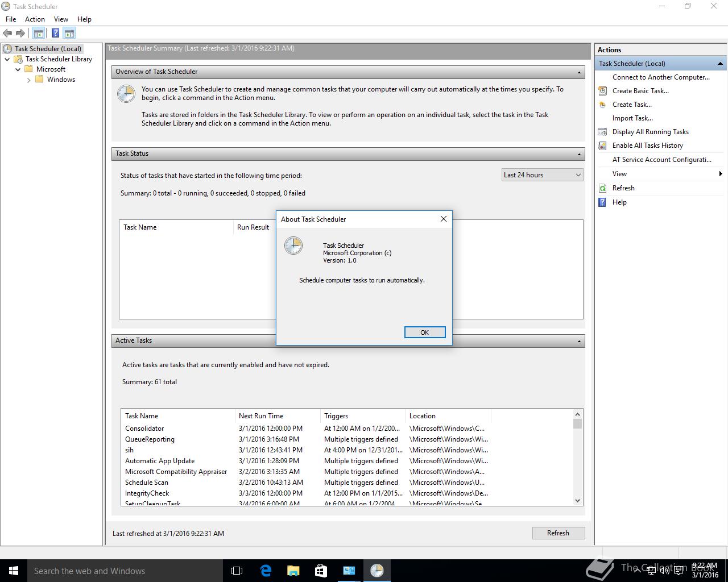Click the Task Name header in Task Status
This screenshot has width=728, height=582.
click(176, 227)
